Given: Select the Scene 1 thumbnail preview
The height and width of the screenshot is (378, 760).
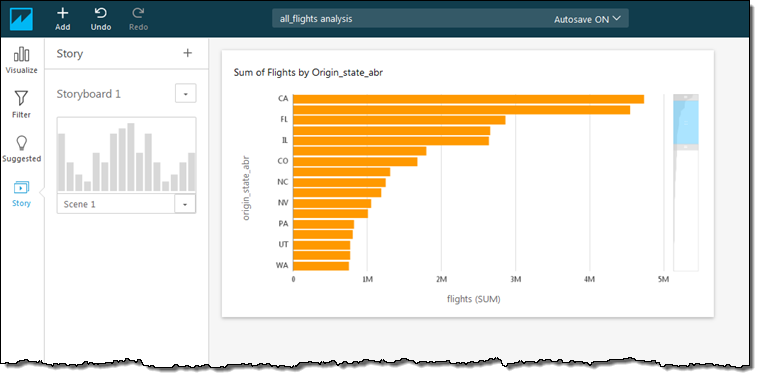Looking at the screenshot, I should tap(127, 156).
